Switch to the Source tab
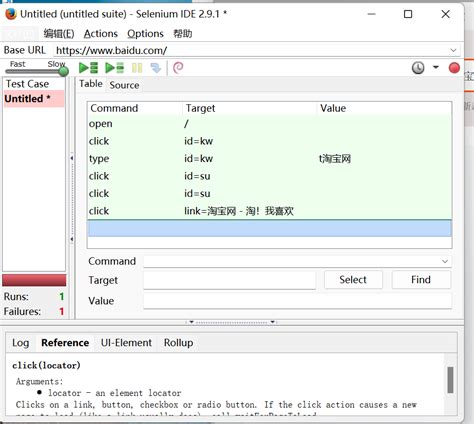474x424 pixels. click(124, 85)
